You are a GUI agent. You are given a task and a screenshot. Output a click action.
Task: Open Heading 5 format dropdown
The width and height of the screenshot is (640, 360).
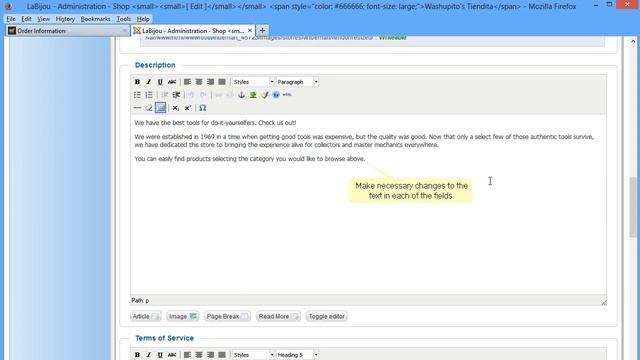tap(297, 355)
